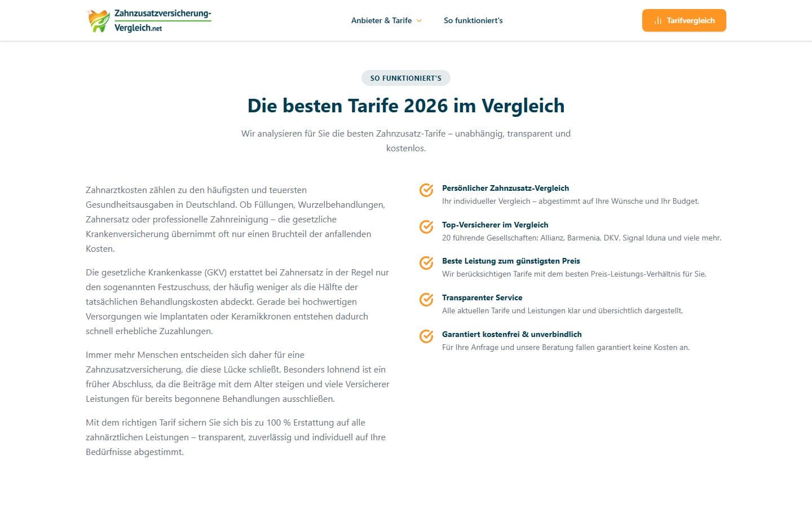
Task: Click the checkmark icon beside Persönlicher Zahnzusatz-Vergleich
Action: click(426, 190)
